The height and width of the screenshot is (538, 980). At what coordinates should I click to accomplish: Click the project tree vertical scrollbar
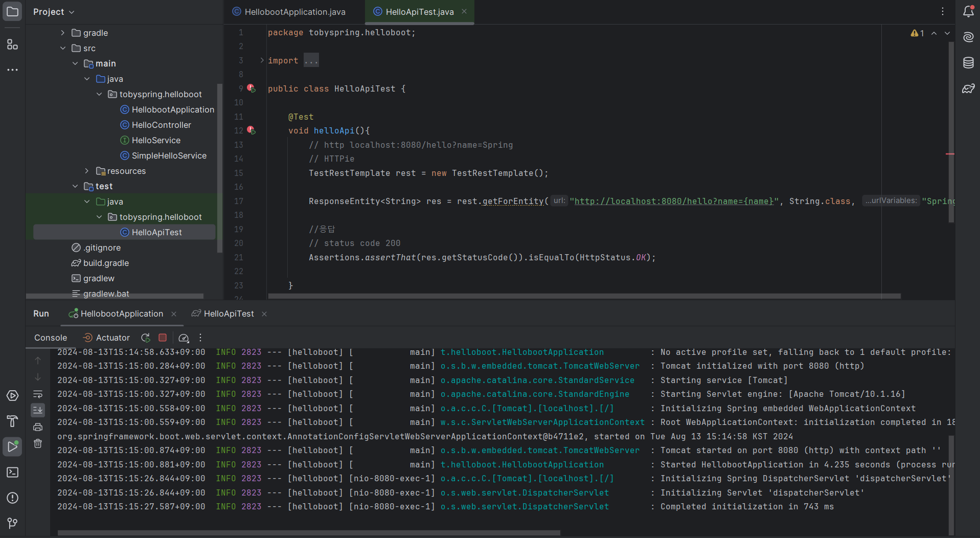coord(220,169)
